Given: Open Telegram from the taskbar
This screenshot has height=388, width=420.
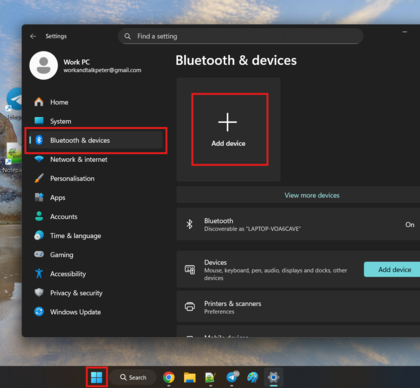Looking at the screenshot, I should pos(232,377).
